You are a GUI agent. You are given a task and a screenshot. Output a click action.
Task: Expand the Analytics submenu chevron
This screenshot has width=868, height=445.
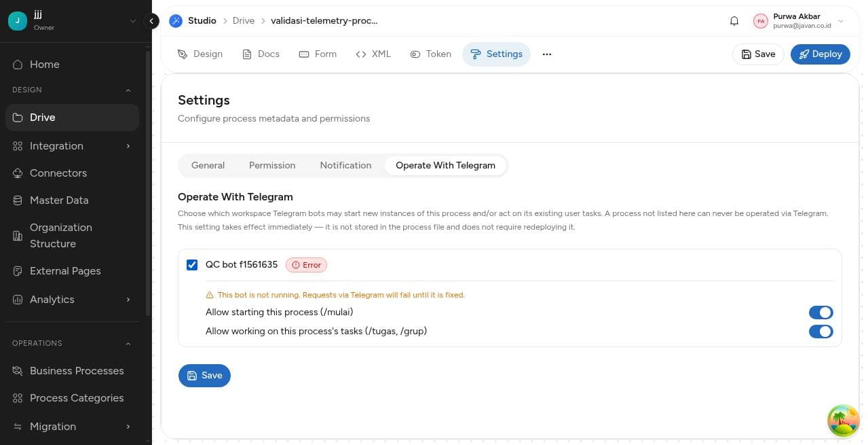click(x=128, y=300)
